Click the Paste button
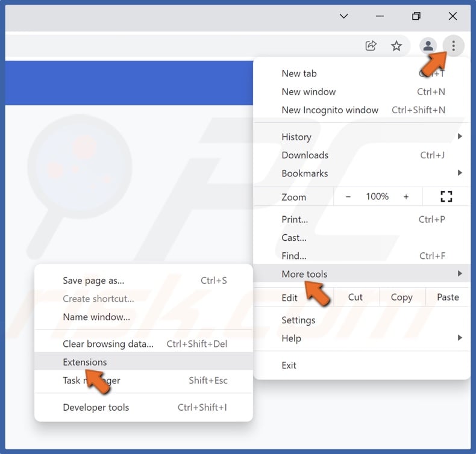Viewport: 476px width, 454px height. (x=448, y=297)
